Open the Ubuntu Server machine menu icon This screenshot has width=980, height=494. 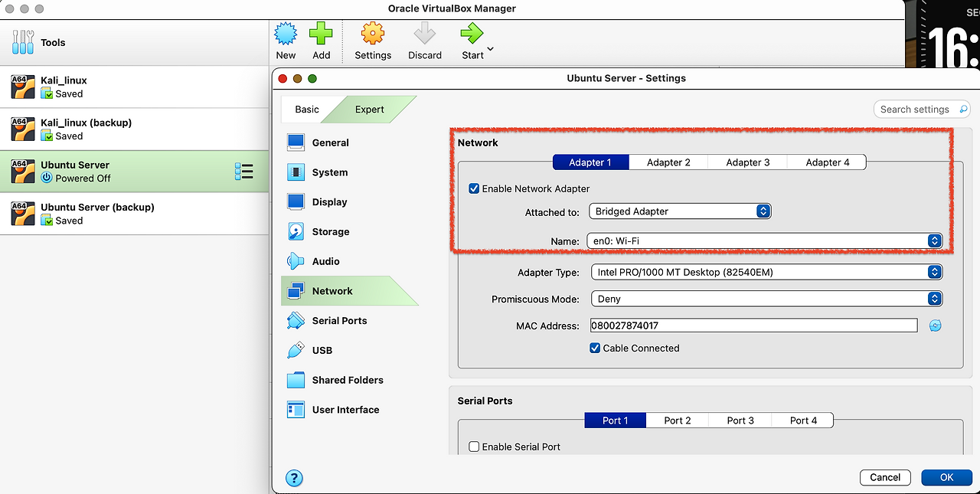click(243, 171)
